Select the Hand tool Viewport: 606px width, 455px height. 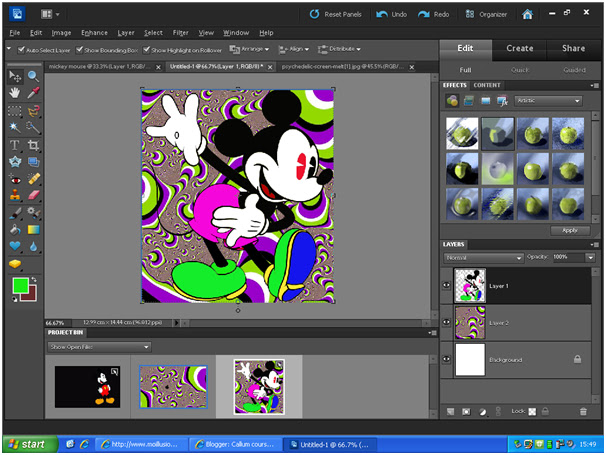coord(15,93)
